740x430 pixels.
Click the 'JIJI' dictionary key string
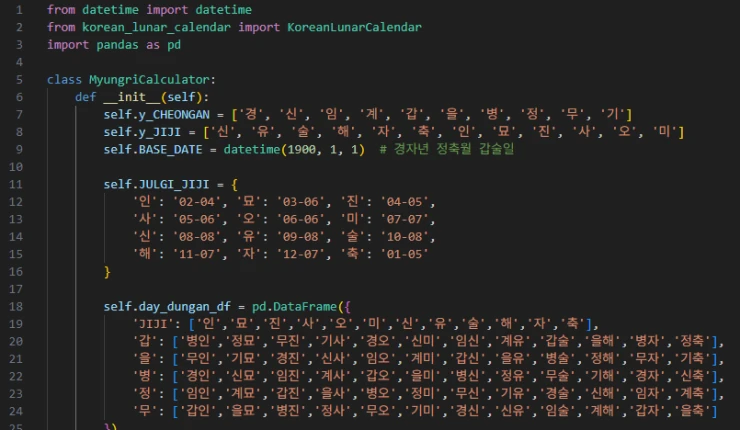(x=154, y=323)
